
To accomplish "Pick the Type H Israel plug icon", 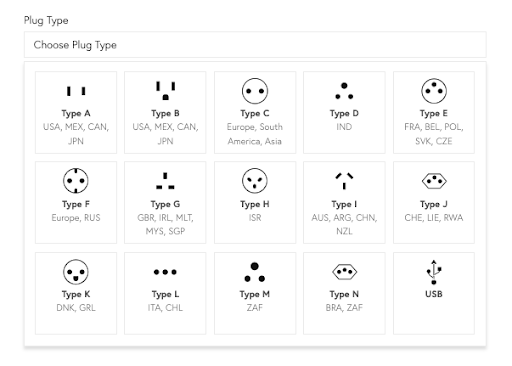I will click(255, 181).
